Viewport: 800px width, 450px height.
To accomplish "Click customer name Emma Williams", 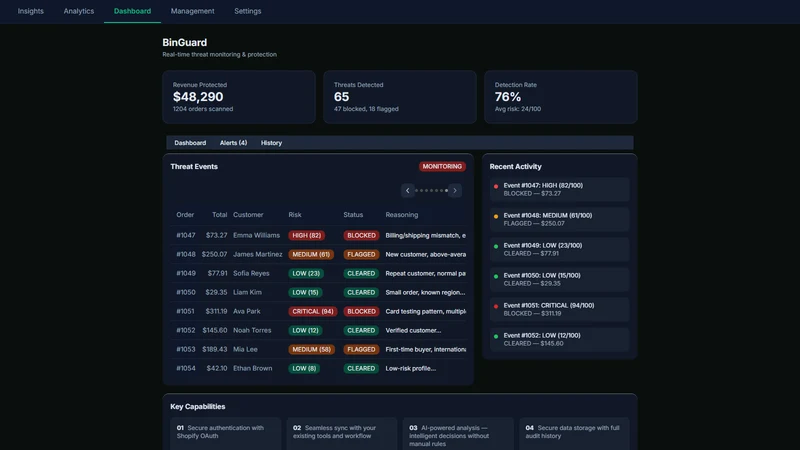I will (256, 235).
